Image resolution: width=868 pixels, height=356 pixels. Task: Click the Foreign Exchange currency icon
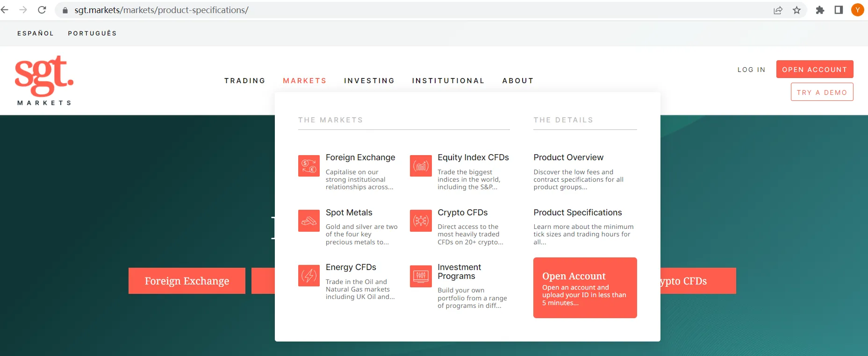(309, 166)
